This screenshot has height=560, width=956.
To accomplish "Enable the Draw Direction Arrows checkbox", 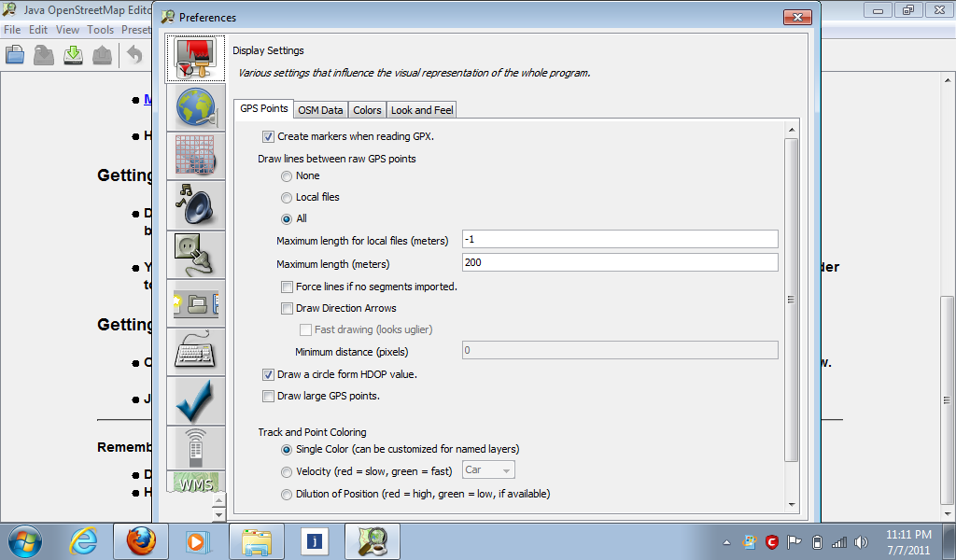I will coord(288,308).
